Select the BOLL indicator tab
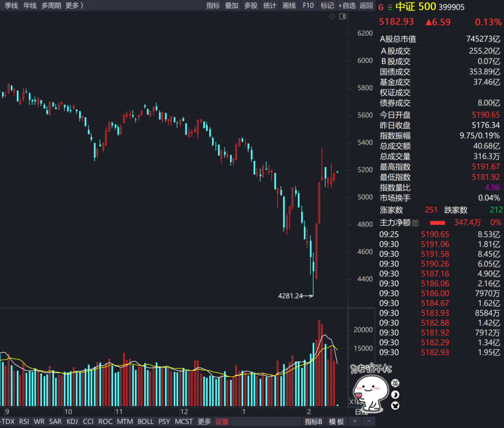Image resolution: width=504 pixels, height=428 pixels. click(x=146, y=421)
